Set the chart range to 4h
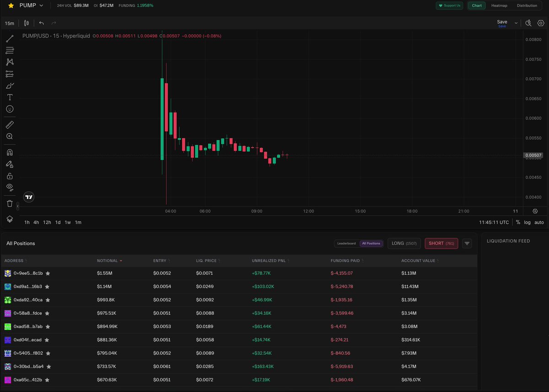 click(x=36, y=222)
